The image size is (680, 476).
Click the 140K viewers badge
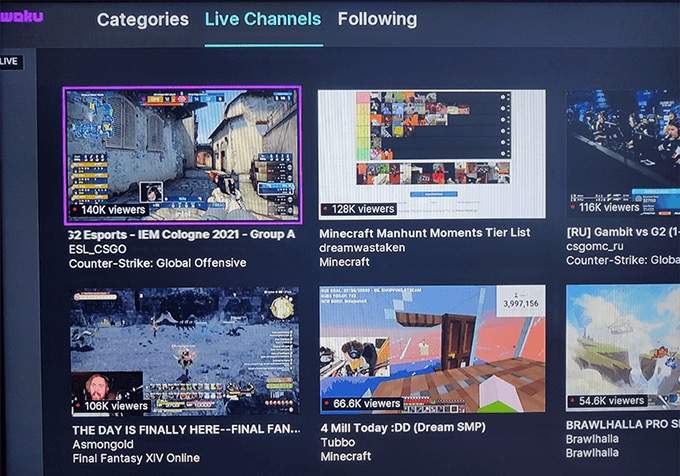tap(109, 210)
